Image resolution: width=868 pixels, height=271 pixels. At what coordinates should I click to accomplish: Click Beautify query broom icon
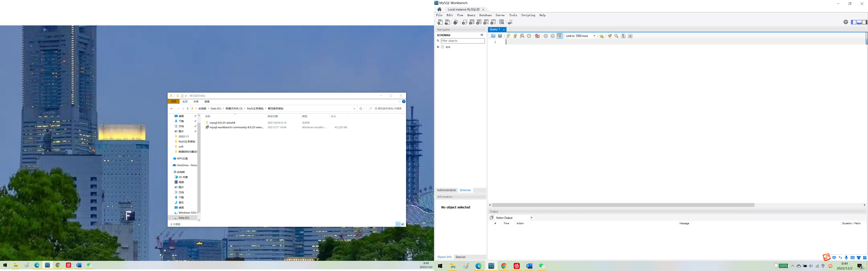(x=610, y=36)
